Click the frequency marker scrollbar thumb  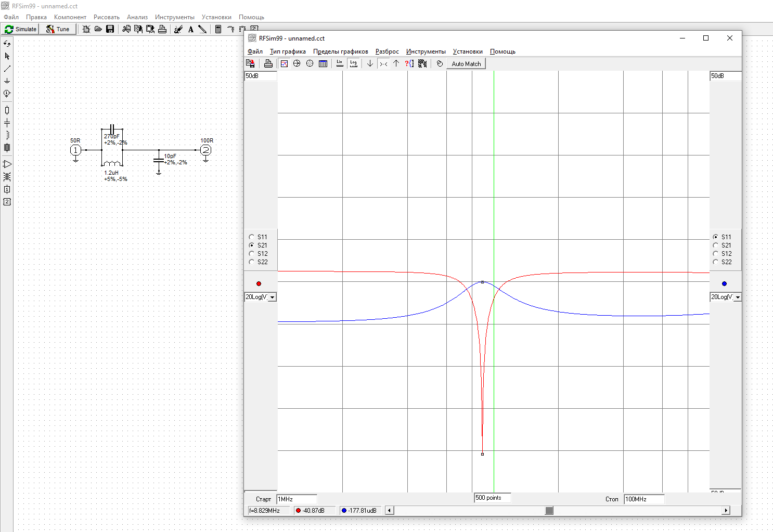click(x=549, y=511)
